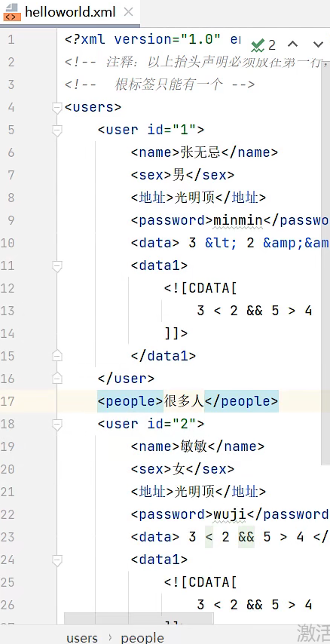
Task: Select the people breadcrumb item
Action: [142, 637]
